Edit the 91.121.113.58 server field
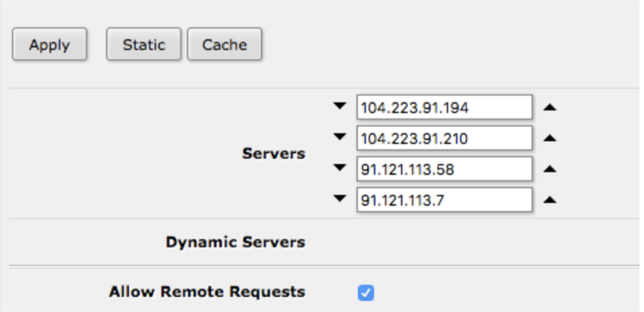The image size is (644, 312). coord(445,169)
